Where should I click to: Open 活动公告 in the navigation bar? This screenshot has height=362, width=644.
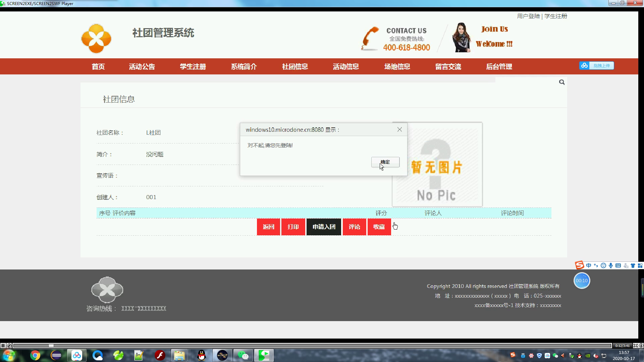pos(142,66)
